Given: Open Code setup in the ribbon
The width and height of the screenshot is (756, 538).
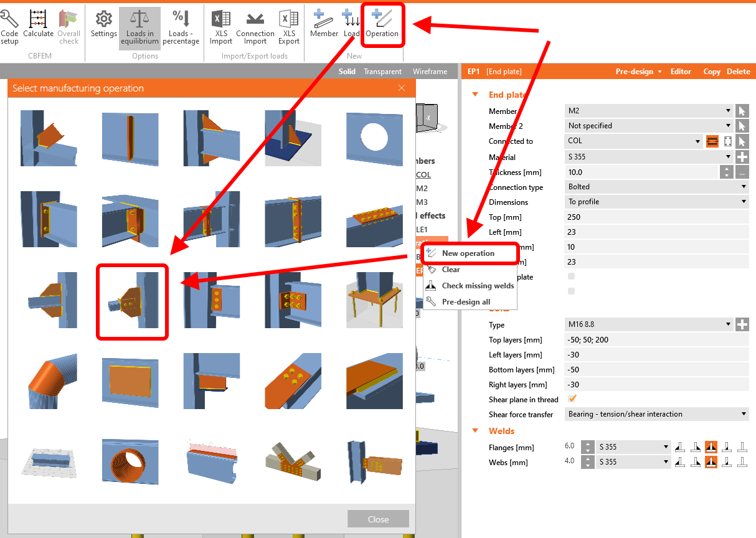Looking at the screenshot, I should [9, 27].
